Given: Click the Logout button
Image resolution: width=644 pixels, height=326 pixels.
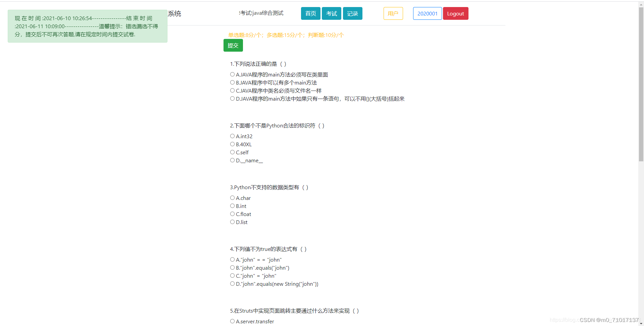Looking at the screenshot, I should (455, 13).
